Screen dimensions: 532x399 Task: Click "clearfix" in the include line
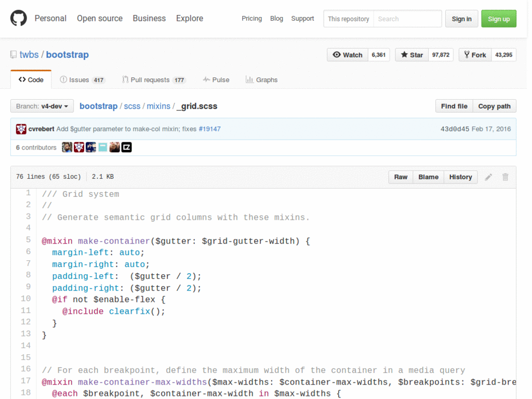pyautogui.click(x=129, y=312)
